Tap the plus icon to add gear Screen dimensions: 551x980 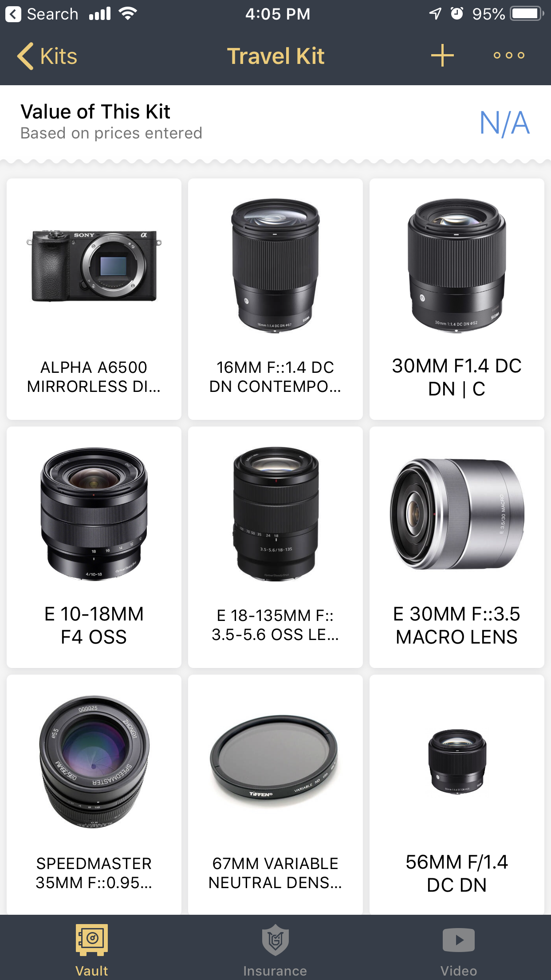point(442,55)
